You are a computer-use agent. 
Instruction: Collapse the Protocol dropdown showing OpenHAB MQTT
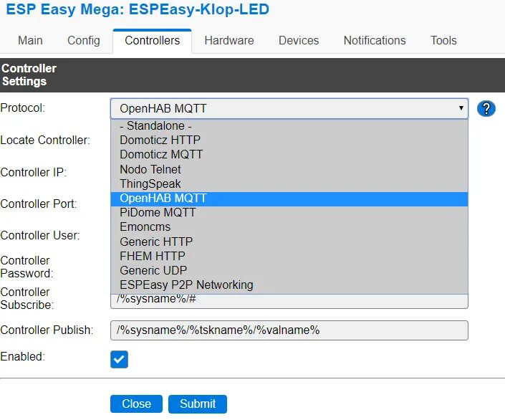click(x=289, y=108)
